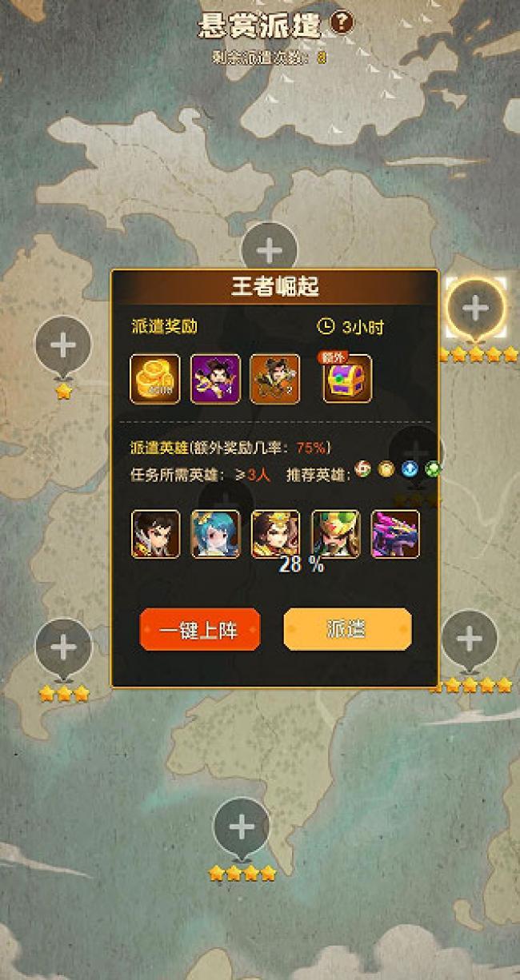Viewport: 520px width, 980px height.
Task: Inspect the extra treasure chest reward
Action: pos(347,379)
